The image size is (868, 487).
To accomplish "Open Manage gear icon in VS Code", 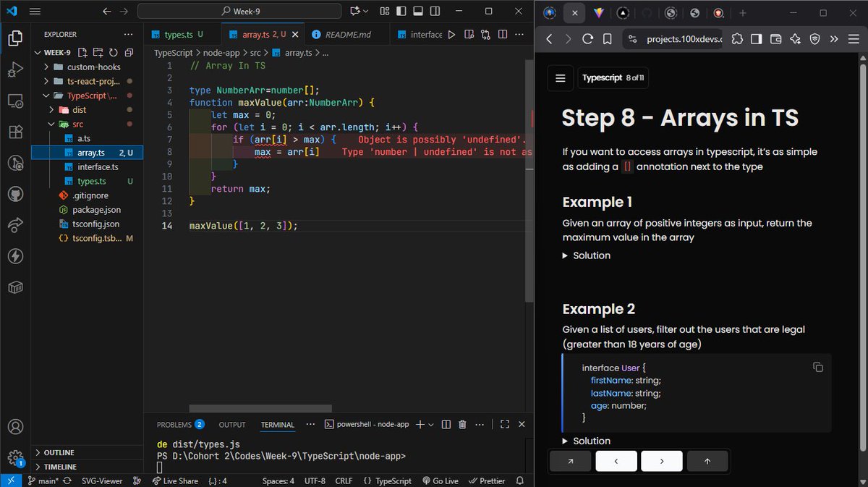I will (x=15, y=457).
